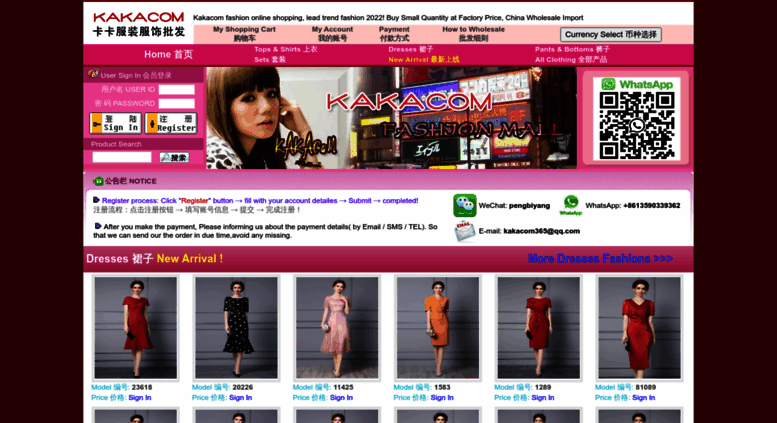Screen dimensions: 777x423
Task: Open Sets 套装 category
Action: click(x=270, y=59)
